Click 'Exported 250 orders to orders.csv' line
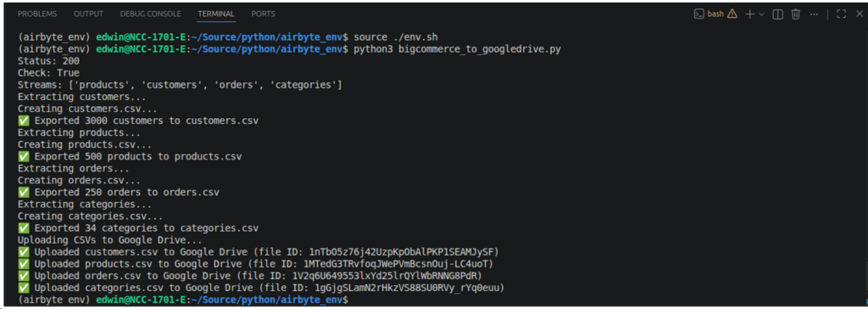The height and width of the screenshot is (309, 868). click(x=119, y=193)
